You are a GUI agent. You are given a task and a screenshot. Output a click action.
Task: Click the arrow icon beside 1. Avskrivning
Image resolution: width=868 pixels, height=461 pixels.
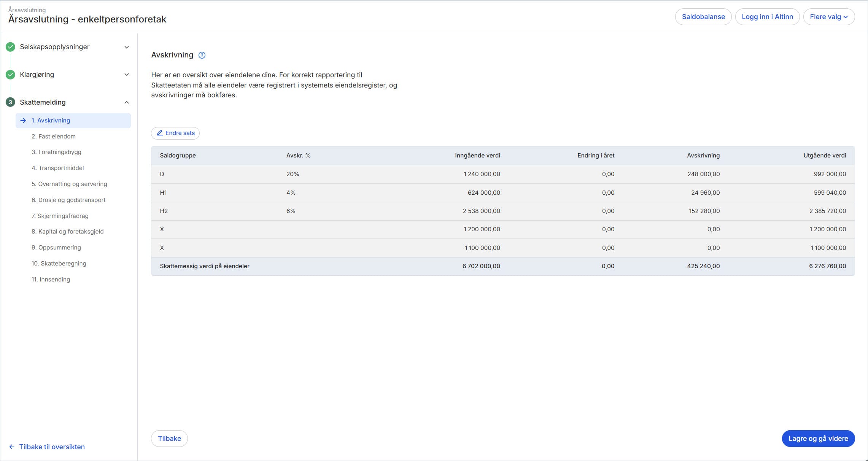point(23,121)
